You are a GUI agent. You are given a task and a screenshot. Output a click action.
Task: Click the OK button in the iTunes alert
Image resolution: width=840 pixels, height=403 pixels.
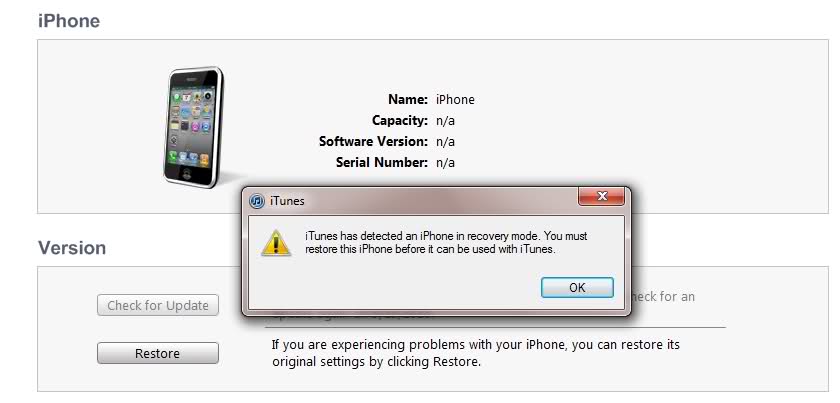577,287
